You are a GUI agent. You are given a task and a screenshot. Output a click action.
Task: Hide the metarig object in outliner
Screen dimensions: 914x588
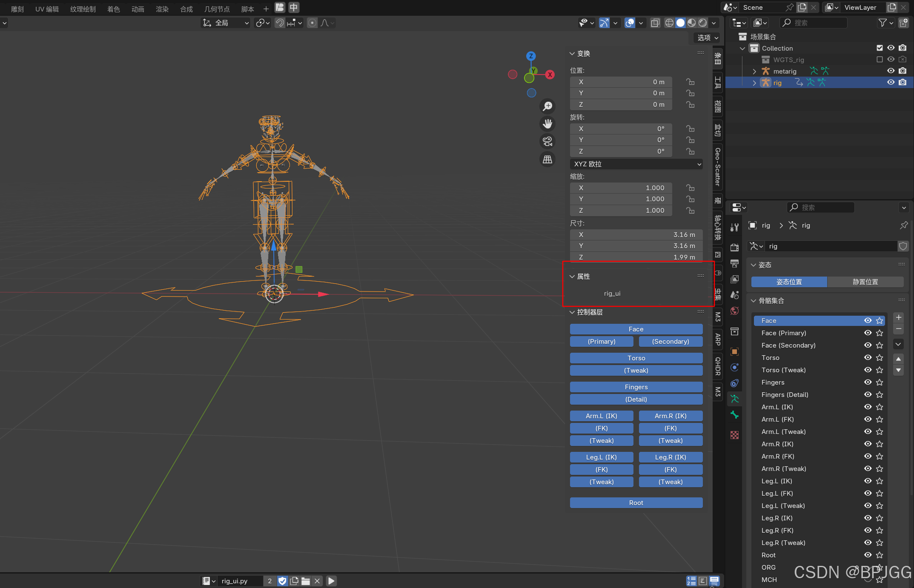[891, 71]
